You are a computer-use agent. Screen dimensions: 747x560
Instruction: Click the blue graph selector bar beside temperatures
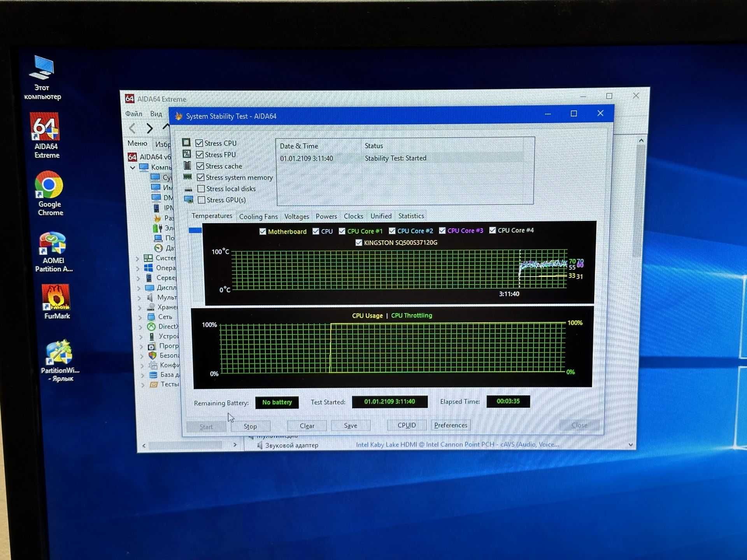point(195,230)
